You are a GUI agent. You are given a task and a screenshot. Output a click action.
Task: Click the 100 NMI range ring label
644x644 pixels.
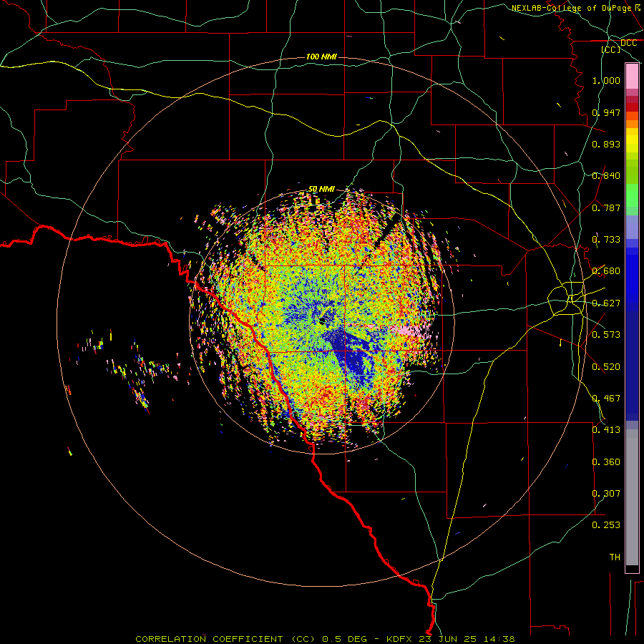pos(321,57)
